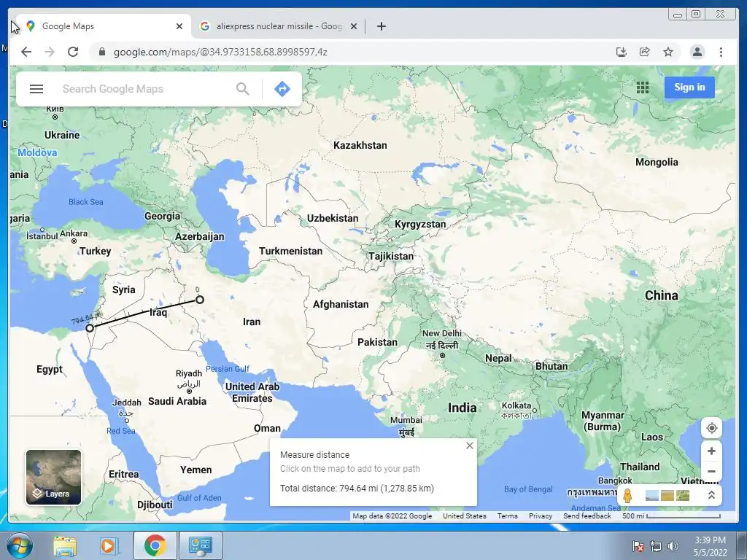747x560 pixels.
Task: Zoom in with the plus button
Action: [x=711, y=451]
